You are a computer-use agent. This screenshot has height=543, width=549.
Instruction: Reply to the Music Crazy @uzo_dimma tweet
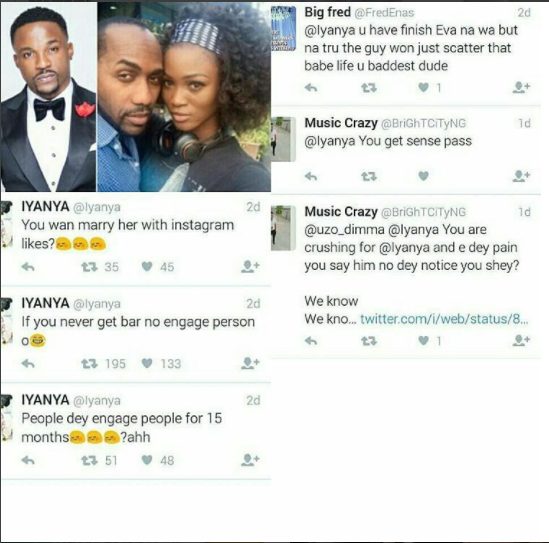click(311, 340)
